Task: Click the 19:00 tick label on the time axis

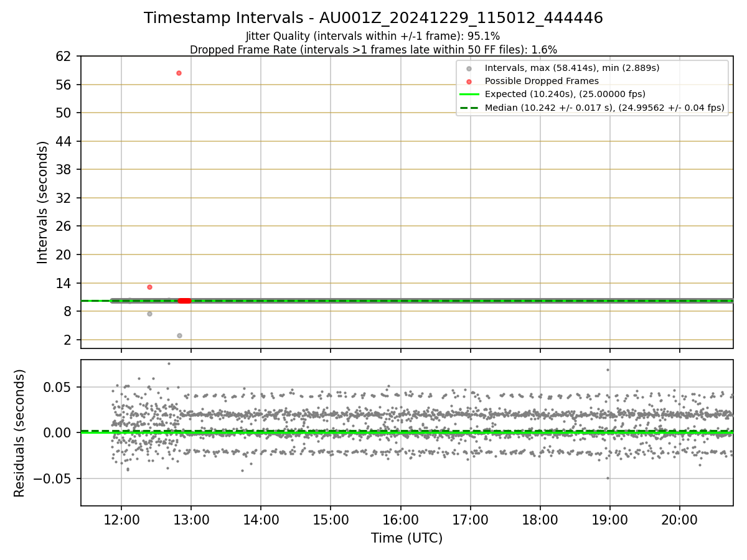Action: (x=609, y=520)
